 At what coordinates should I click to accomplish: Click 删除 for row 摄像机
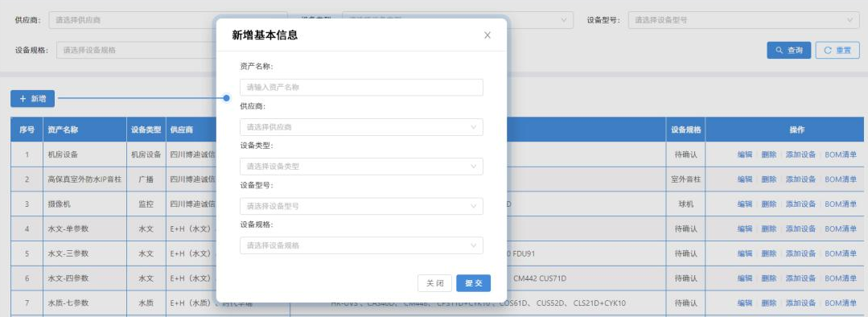769,204
